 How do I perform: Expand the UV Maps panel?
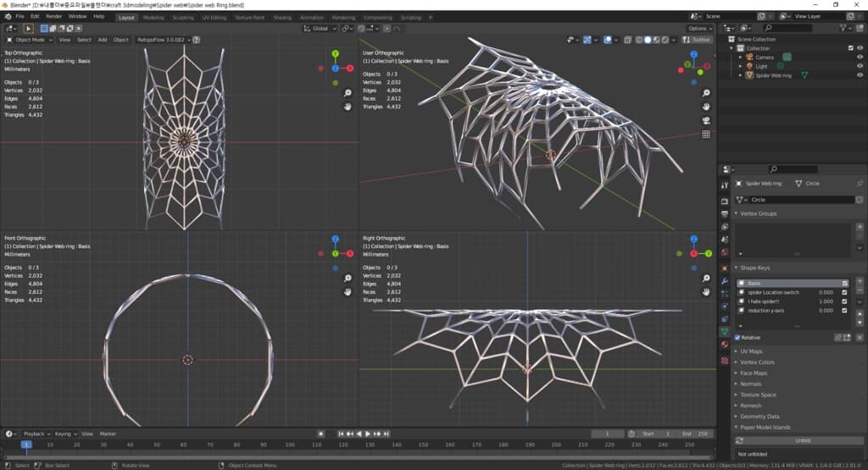coord(751,351)
